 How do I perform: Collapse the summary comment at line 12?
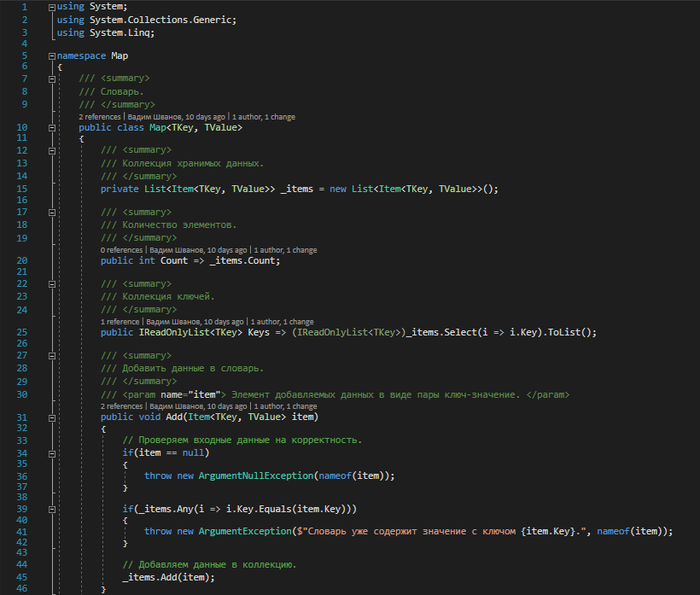pyautogui.click(x=52, y=151)
